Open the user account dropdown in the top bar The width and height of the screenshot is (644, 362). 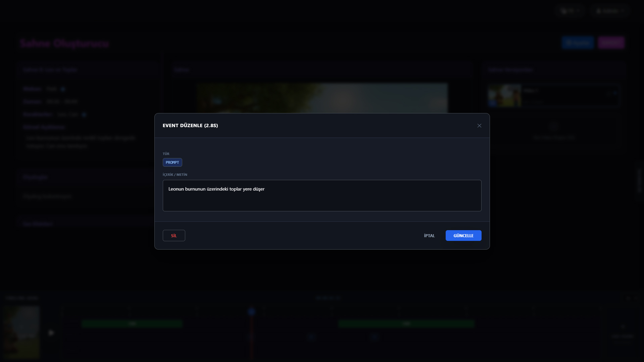click(x=610, y=11)
